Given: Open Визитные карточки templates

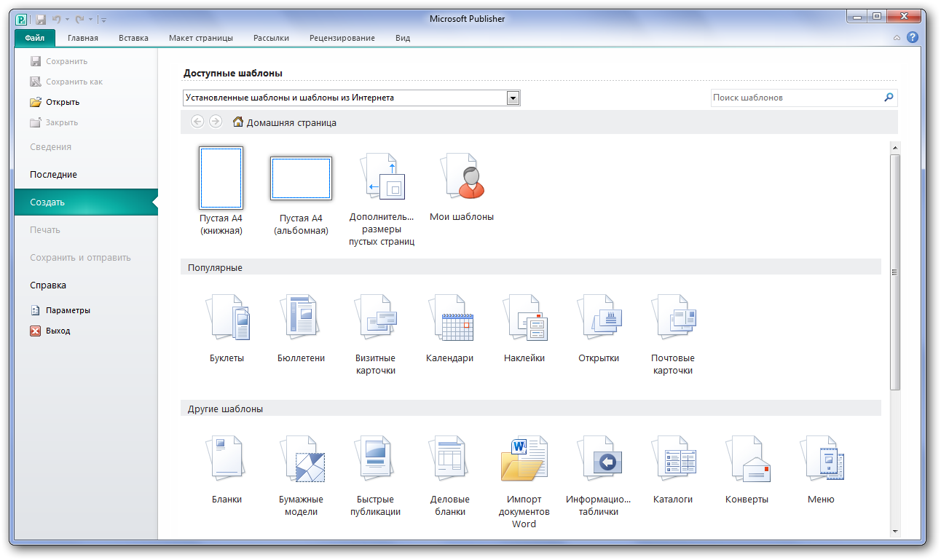Looking at the screenshot, I should coord(375,318).
